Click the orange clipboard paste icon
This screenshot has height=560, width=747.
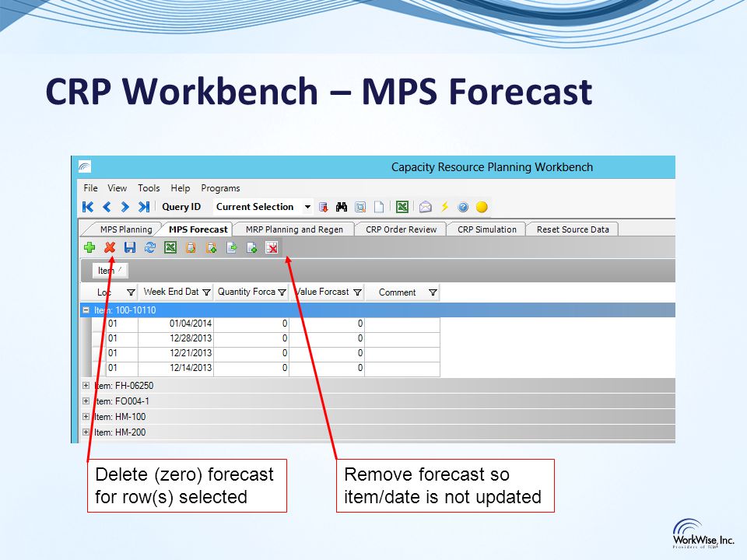(x=191, y=247)
